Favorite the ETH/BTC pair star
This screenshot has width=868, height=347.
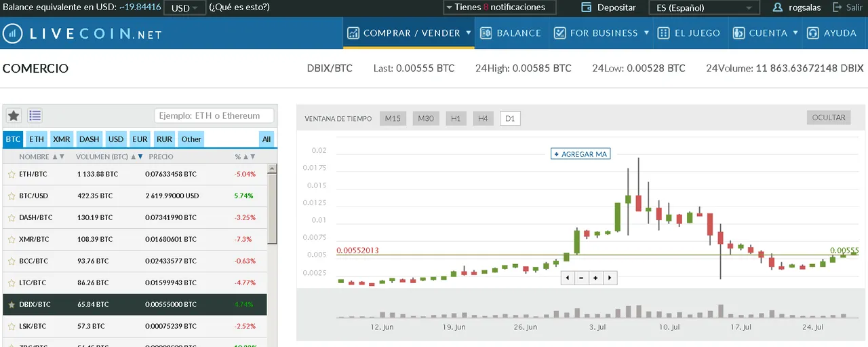11,175
